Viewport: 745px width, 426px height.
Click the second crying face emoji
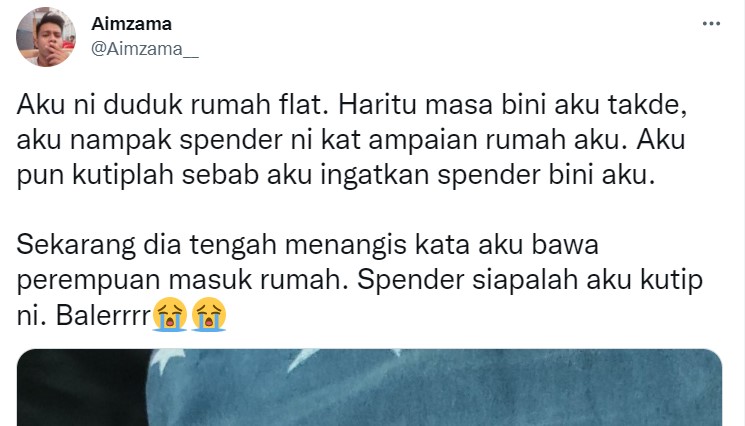tap(209, 314)
